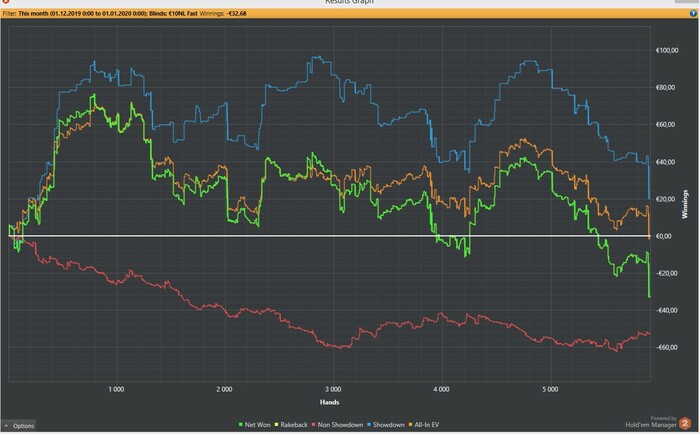Toggle the Non Showdown legend entry
This screenshot has width=700, height=434.
(x=337, y=425)
